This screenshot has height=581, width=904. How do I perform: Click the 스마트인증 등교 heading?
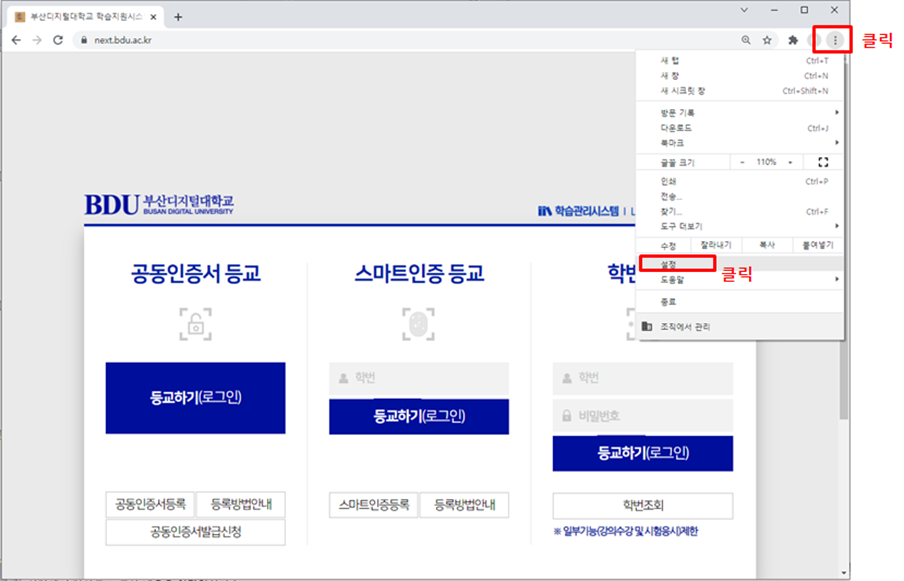pos(419,273)
